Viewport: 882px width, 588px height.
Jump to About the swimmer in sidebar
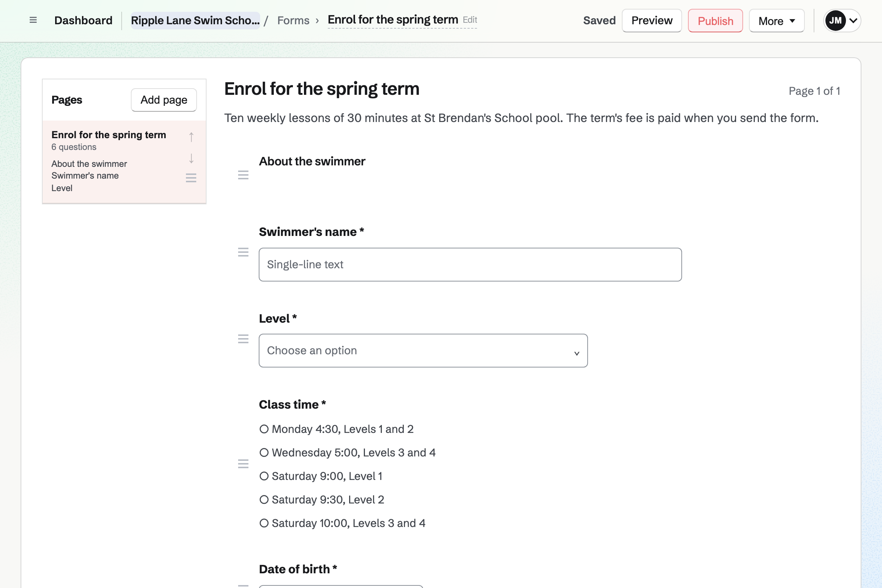(89, 164)
